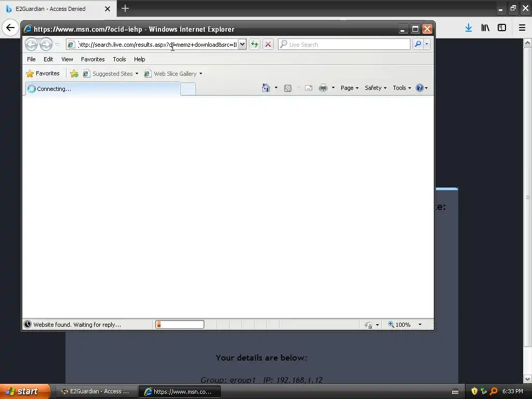
Task: Click the Print icon
Action: tap(323, 88)
